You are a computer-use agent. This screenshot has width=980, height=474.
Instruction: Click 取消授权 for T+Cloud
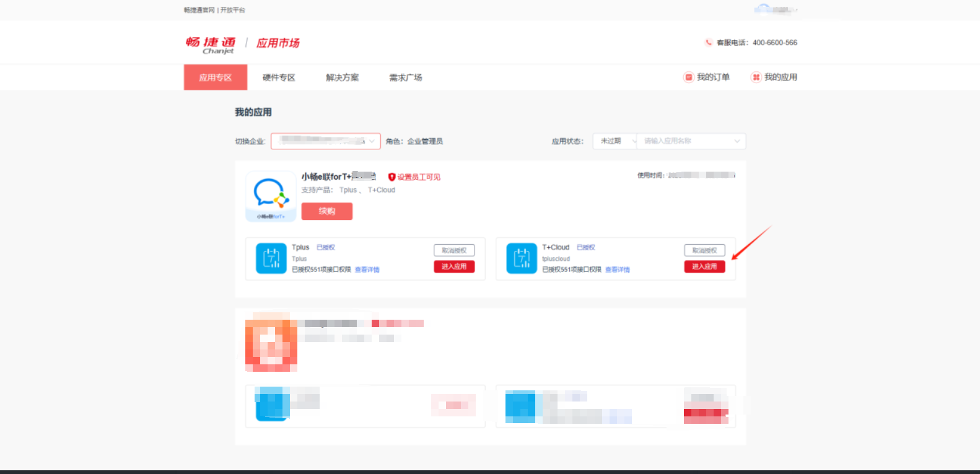point(704,250)
